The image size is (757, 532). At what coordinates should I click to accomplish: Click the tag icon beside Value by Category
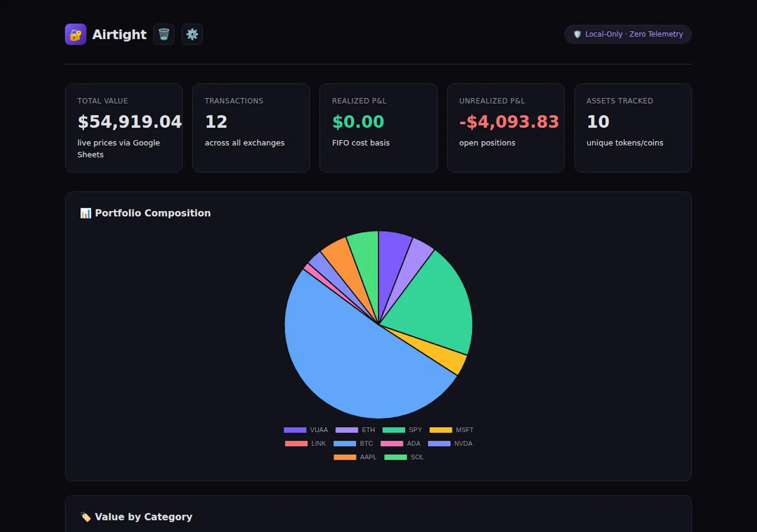point(86,517)
